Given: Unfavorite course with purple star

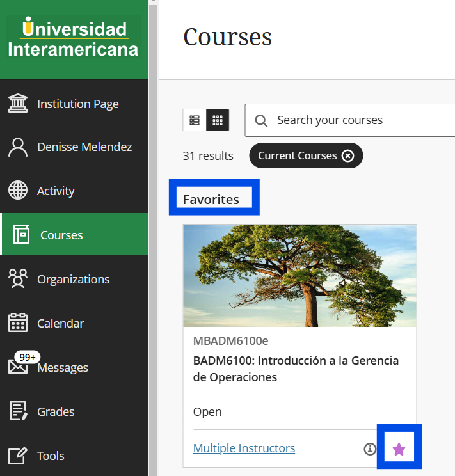Looking at the screenshot, I should (x=399, y=449).
